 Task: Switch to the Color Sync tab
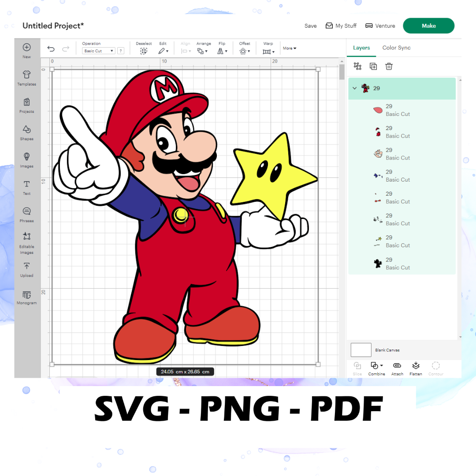click(x=396, y=48)
